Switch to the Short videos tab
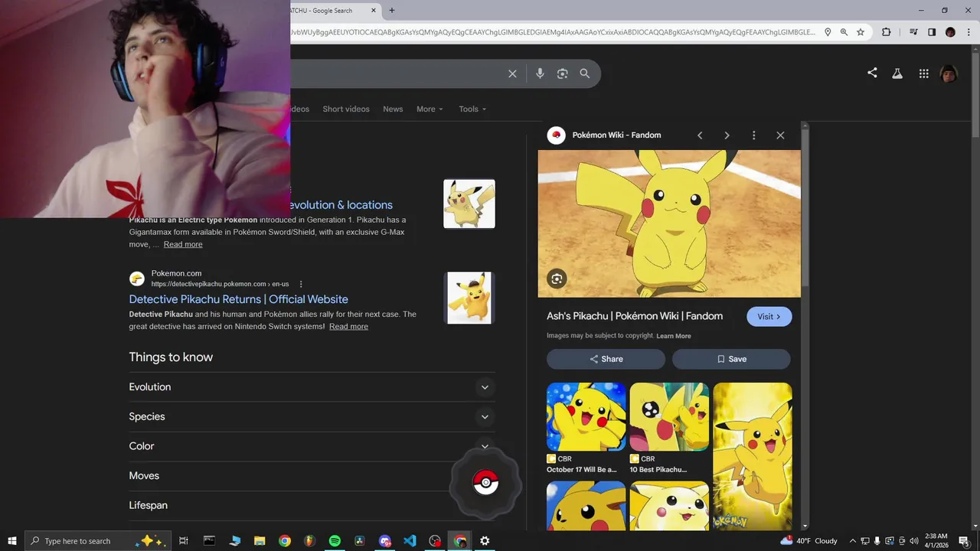The image size is (980, 551). point(346,109)
